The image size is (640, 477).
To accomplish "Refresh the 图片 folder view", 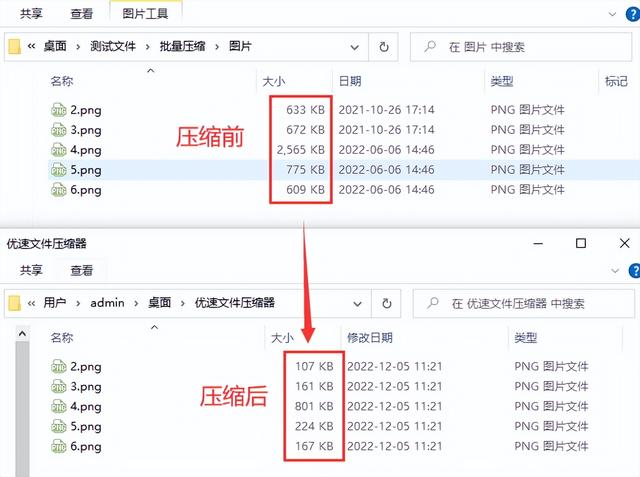I will pyautogui.click(x=384, y=47).
